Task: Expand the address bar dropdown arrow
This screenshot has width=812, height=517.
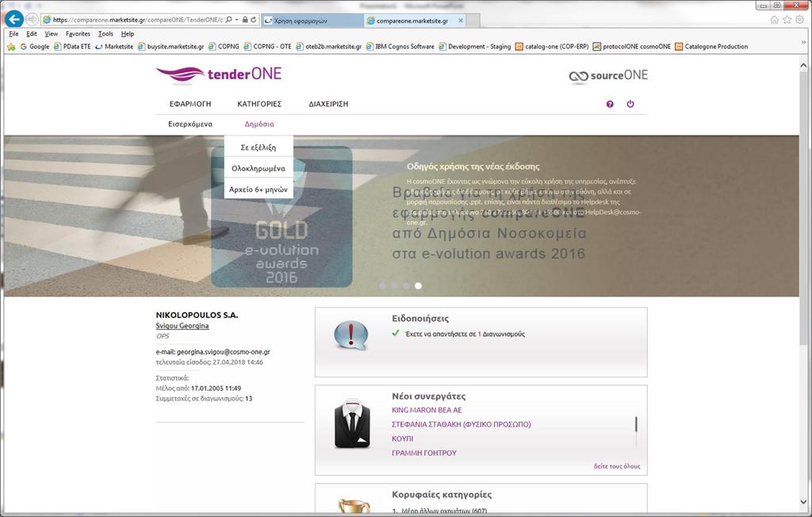Action: tap(236, 20)
